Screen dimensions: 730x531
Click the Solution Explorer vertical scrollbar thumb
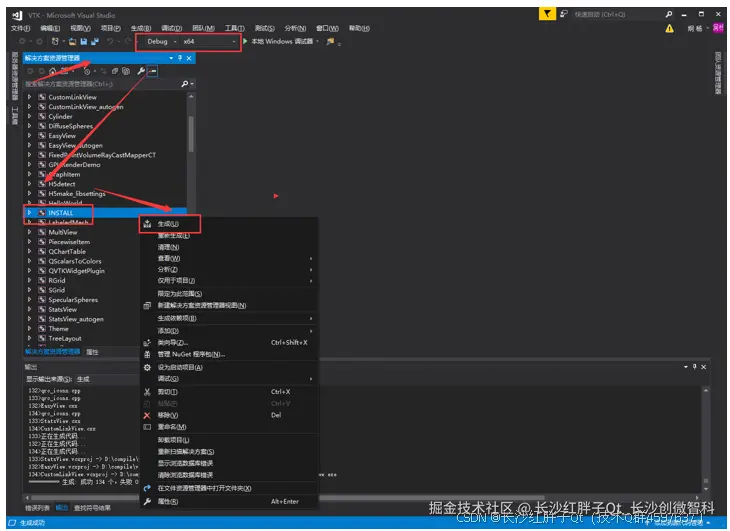[191, 134]
